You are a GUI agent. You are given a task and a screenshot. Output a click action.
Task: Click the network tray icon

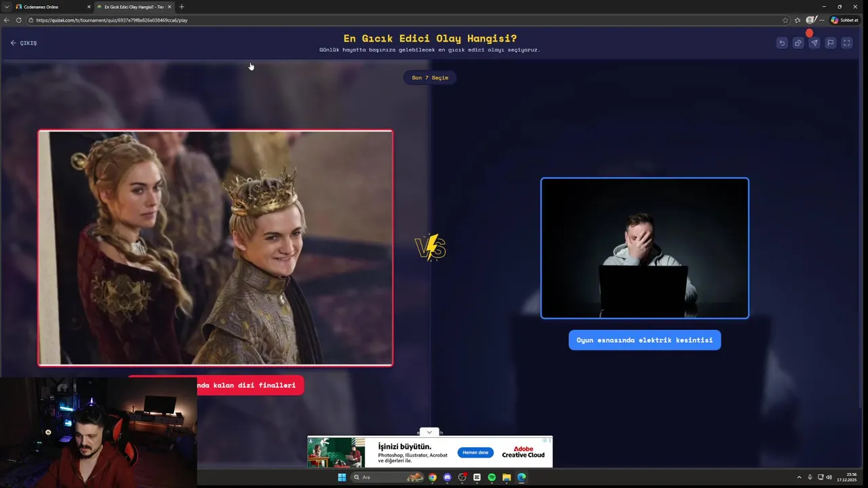click(x=821, y=477)
